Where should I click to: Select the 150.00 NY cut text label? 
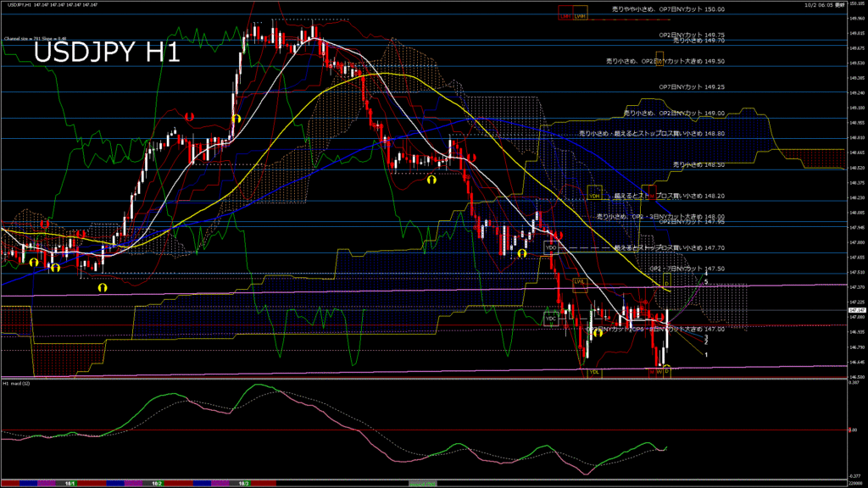click(x=669, y=9)
